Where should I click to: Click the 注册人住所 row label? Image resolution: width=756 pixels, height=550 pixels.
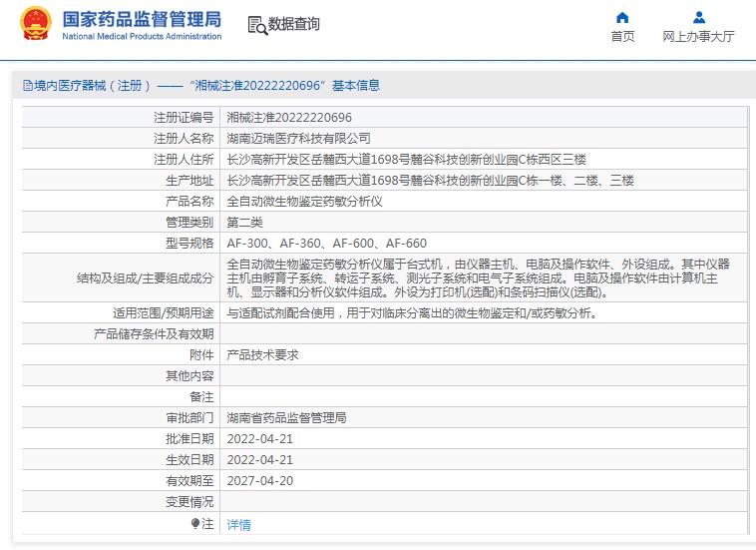pos(184,160)
